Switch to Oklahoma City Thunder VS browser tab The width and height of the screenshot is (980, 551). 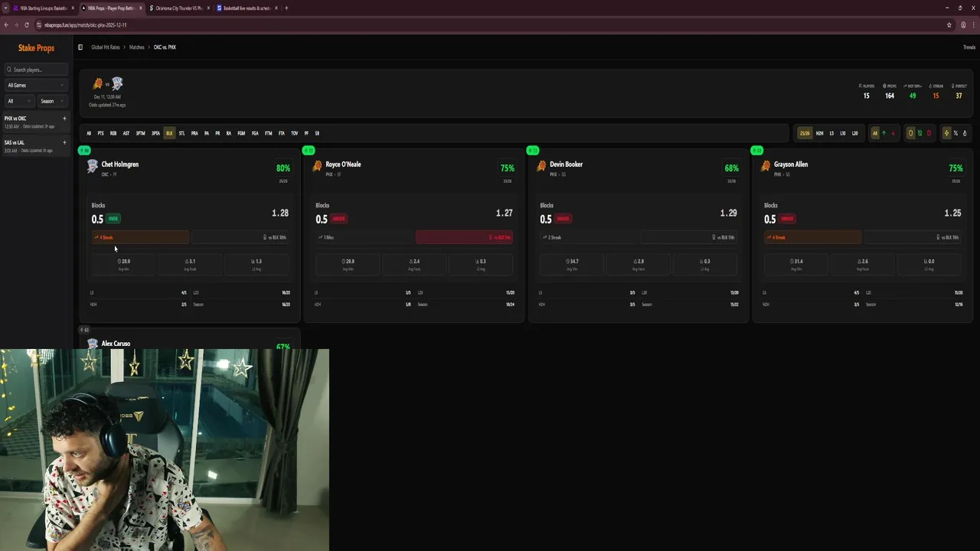click(178, 8)
